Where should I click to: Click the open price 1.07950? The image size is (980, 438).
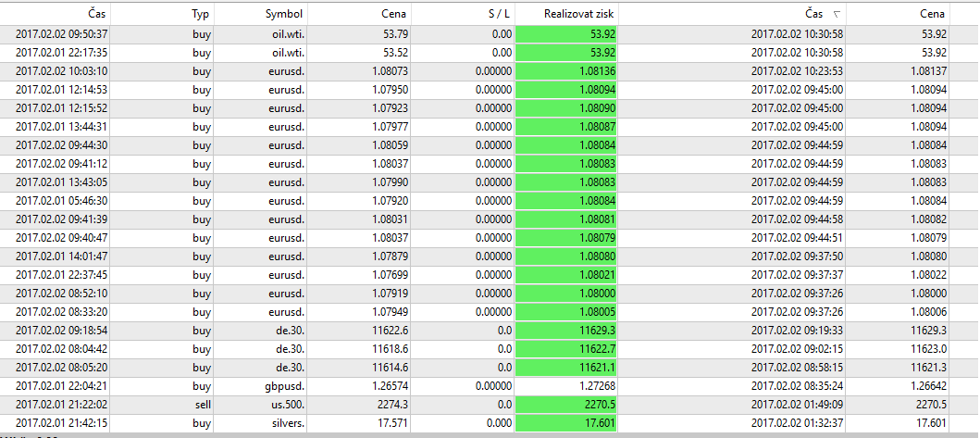pyautogui.click(x=390, y=90)
